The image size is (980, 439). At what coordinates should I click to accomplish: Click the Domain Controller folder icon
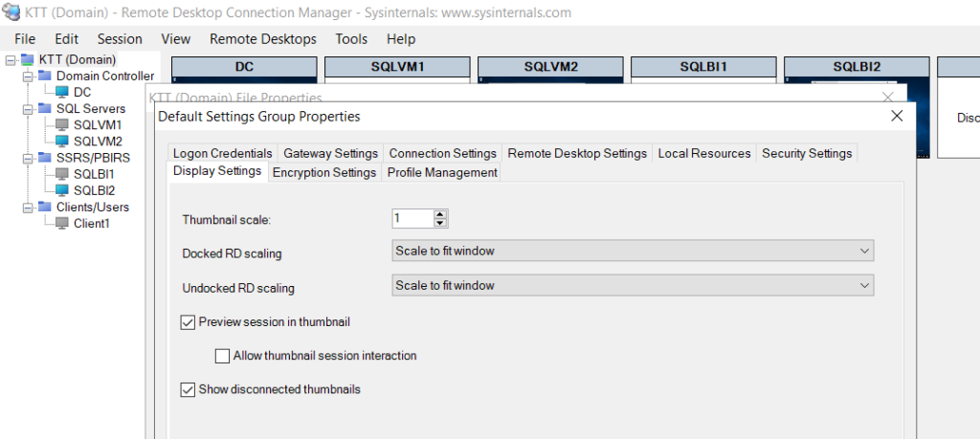45,77
